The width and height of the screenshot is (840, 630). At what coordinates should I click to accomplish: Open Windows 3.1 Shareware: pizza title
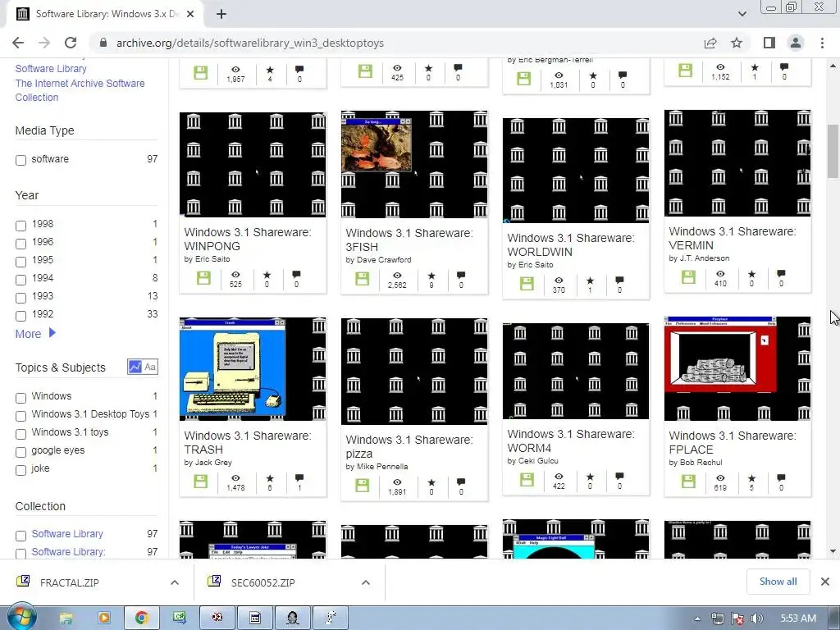[x=409, y=446]
